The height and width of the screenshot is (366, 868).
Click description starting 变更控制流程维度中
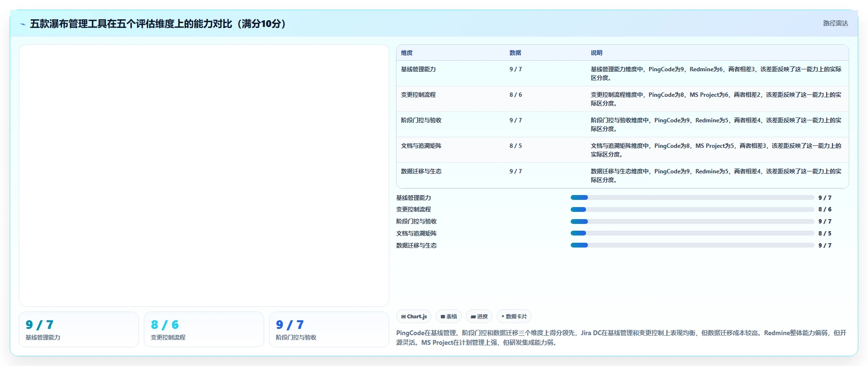pos(716,99)
